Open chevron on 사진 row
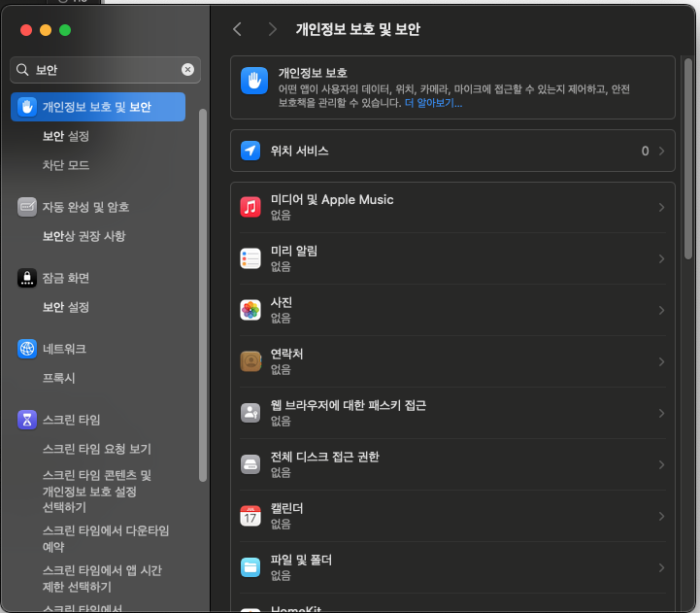Viewport: 700px width, 613px height. 661,310
